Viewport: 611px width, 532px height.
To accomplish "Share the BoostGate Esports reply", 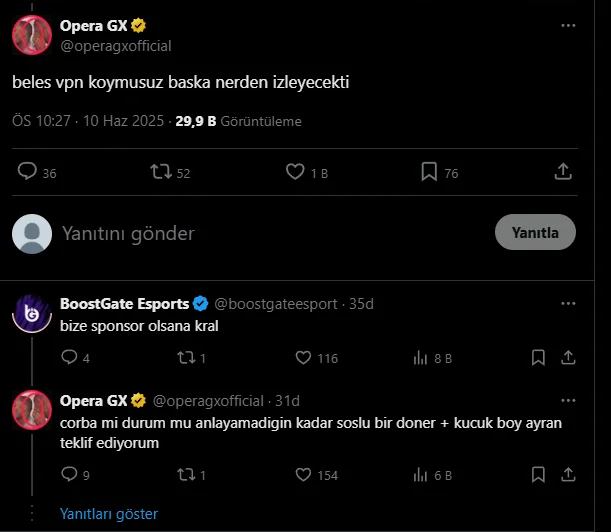I will click(567, 357).
